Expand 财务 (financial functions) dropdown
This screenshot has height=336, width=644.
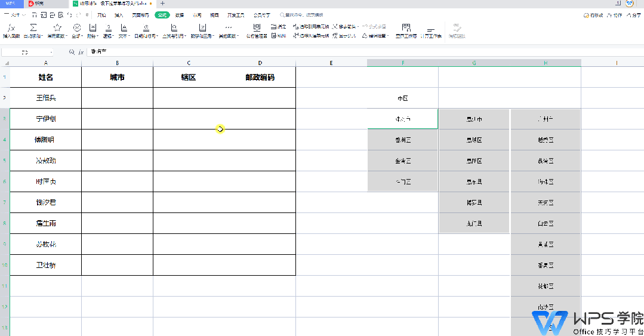pos(93,30)
